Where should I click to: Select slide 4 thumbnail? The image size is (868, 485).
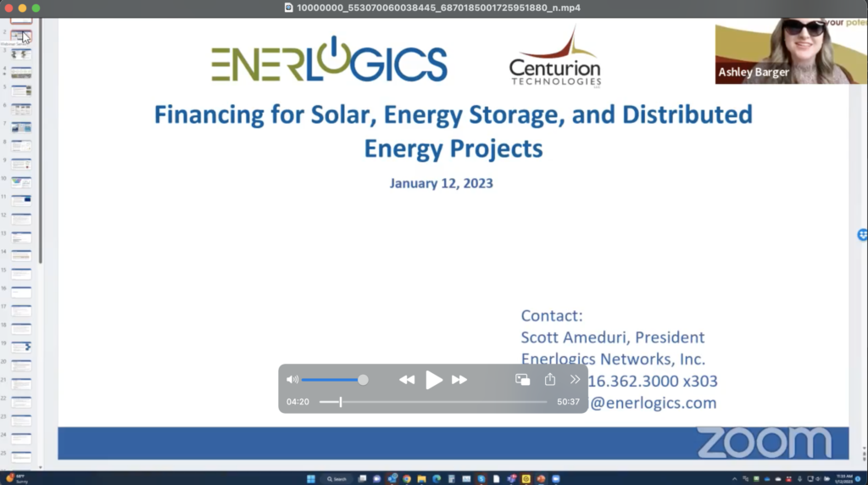click(x=21, y=73)
